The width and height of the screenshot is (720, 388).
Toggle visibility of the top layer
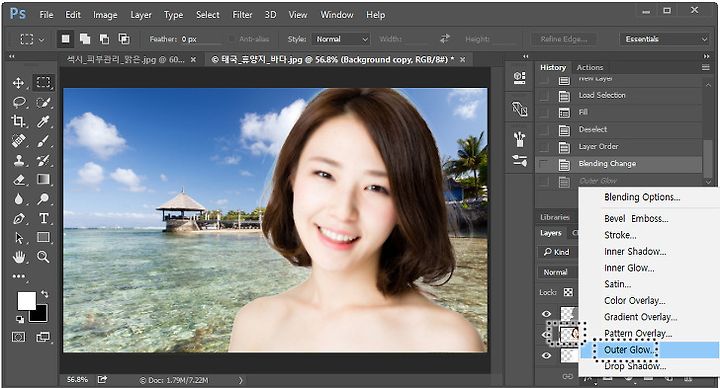[546, 314]
